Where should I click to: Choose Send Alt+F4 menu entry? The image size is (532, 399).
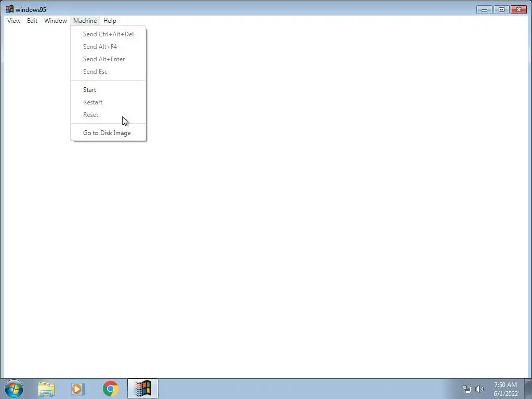pyautogui.click(x=108, y=47)
